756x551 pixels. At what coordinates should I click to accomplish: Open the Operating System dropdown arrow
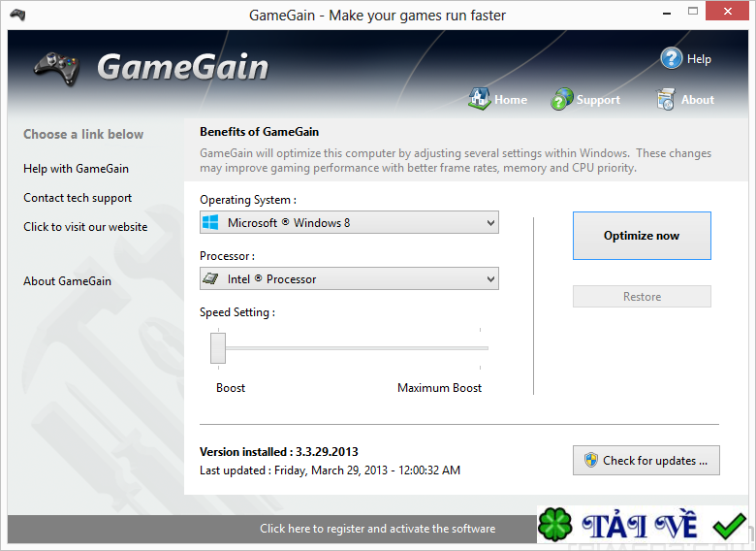pos(490,223)
